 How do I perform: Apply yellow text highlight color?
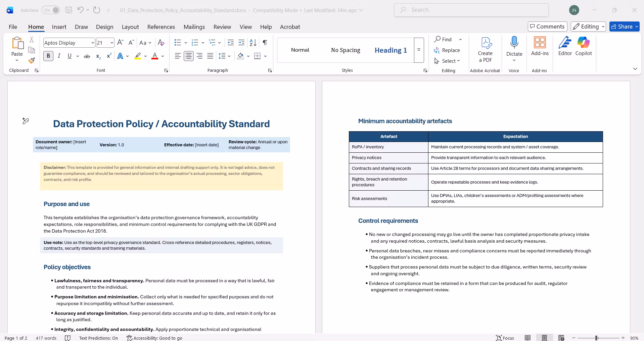tap(138, 56)
